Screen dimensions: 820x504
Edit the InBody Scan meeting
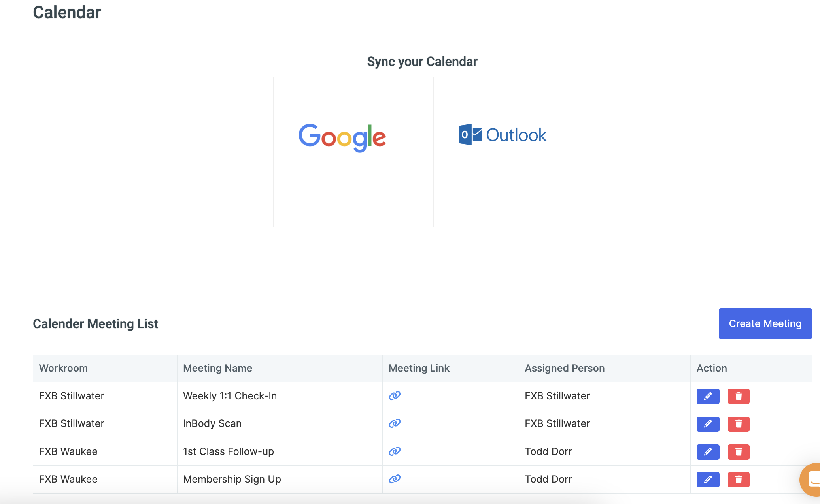coord(708,424)
